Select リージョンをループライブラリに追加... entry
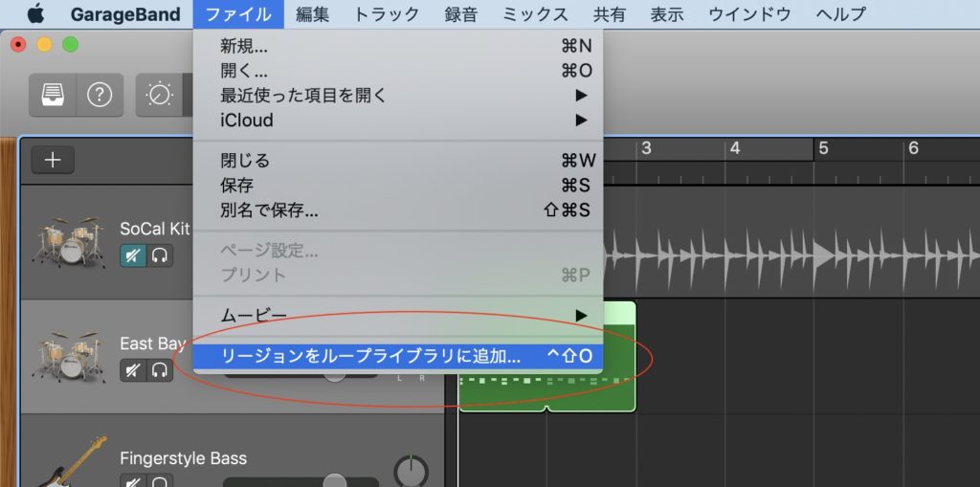 [398, 356]
